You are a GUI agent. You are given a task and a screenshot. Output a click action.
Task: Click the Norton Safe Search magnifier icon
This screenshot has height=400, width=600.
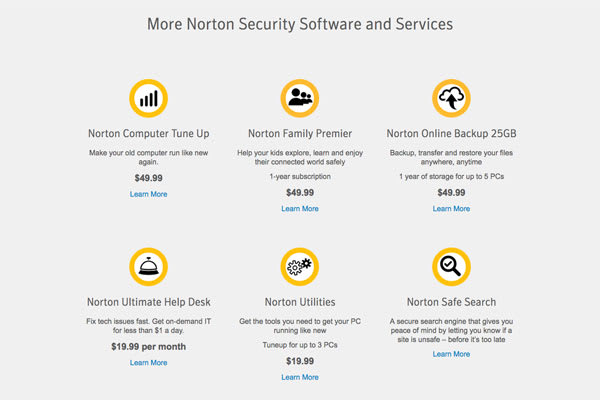(x=451, y=266)
